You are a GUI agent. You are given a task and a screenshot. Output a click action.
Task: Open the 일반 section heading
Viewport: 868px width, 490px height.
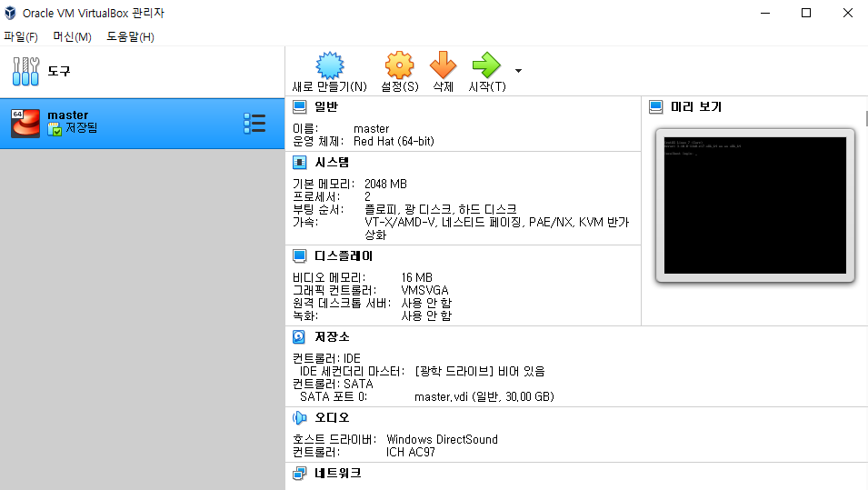click(326, 106)
